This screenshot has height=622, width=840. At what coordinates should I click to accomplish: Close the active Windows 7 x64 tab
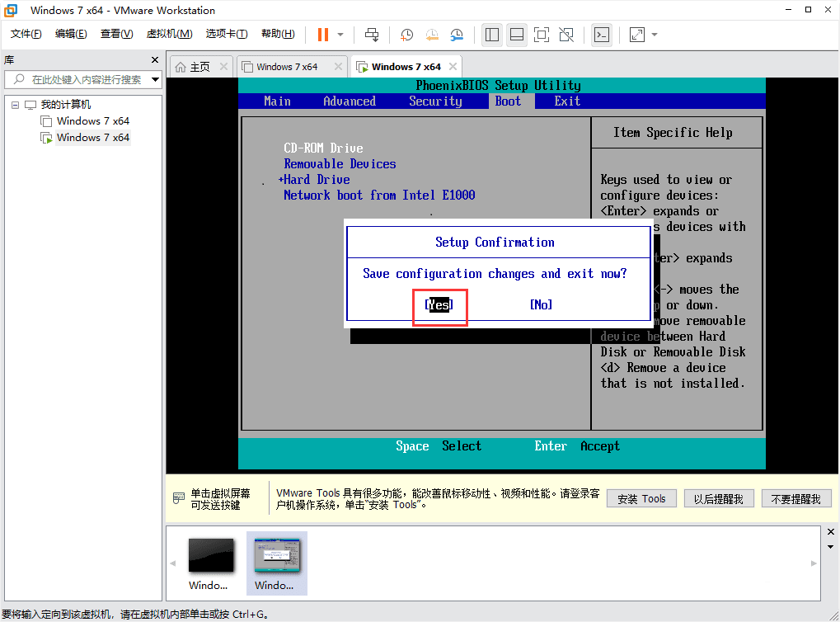point(453,67)
